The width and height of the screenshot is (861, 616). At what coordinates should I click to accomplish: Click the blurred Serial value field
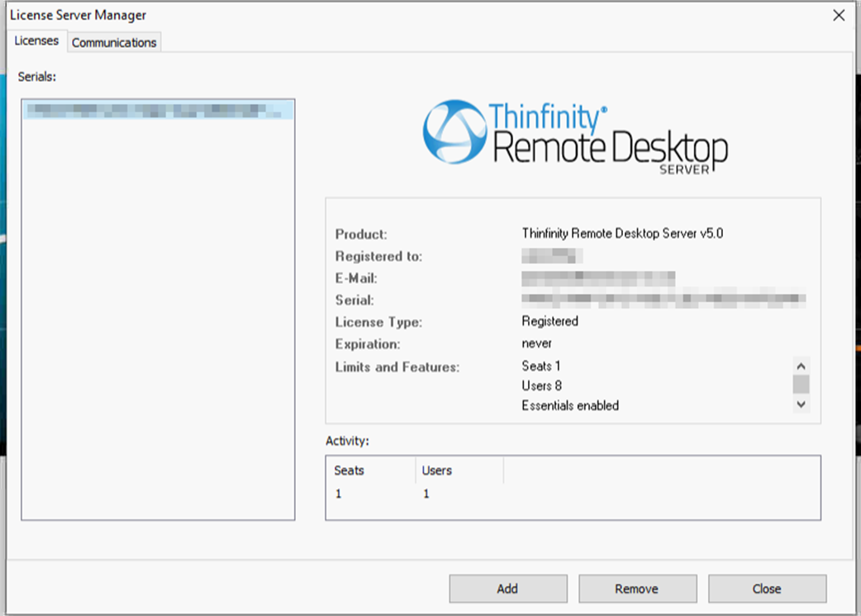[x=664, y=298]
